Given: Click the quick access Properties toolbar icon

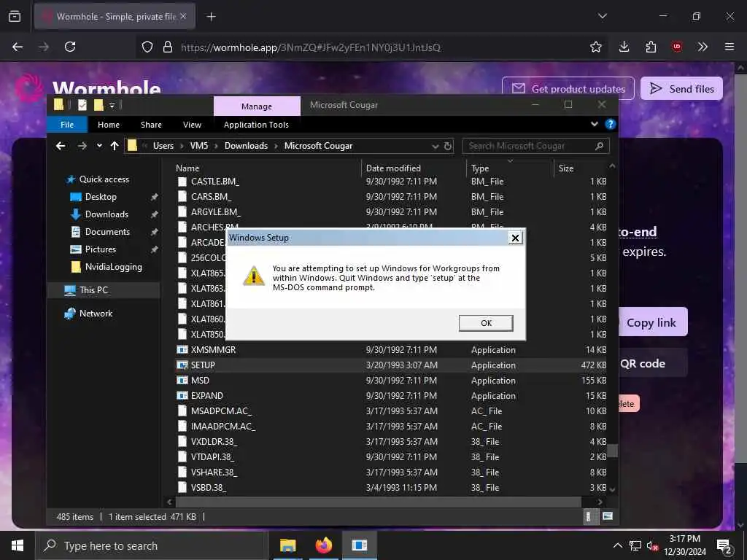Looking at the screenshot, I should [x=82, y=105].
